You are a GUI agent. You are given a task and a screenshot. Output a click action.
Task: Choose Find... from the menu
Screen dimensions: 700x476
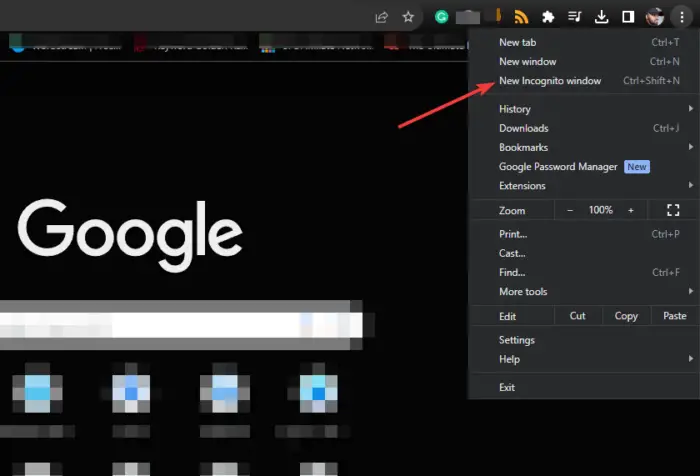[x=584, y=272]
